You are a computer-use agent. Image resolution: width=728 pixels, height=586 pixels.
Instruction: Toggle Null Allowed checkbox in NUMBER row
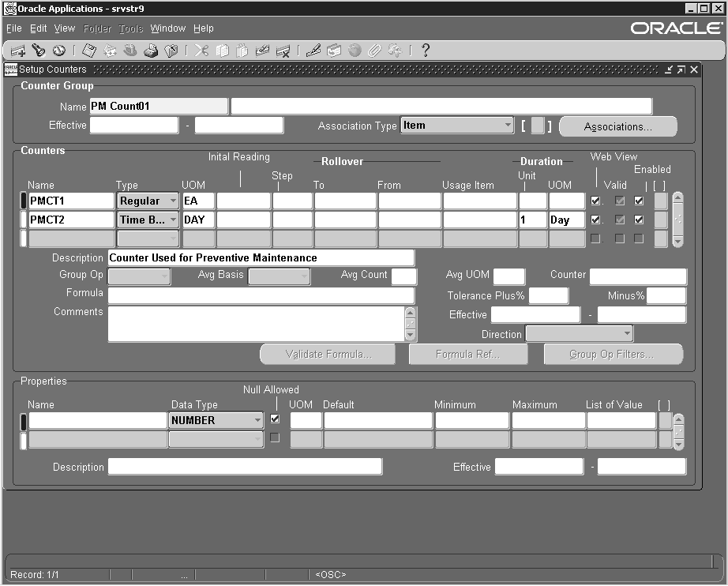click(275, 419)
